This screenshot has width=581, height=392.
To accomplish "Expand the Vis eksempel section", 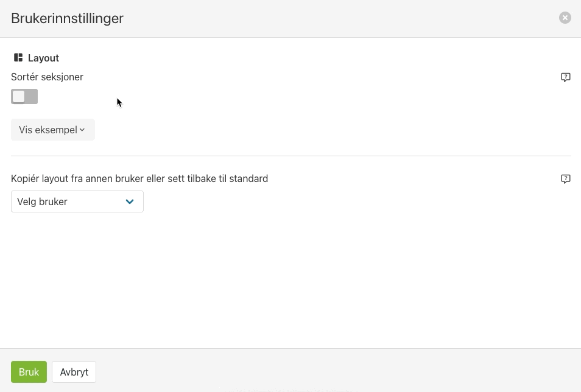I will [x=52, y=130].
